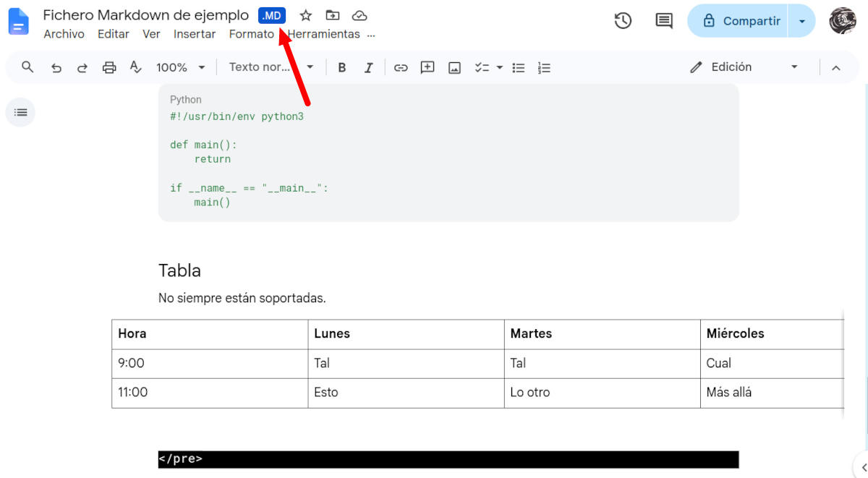Open the Formato menu
Image resolution: width=868 pixels, height=478 pixels.
pos(251,34)
